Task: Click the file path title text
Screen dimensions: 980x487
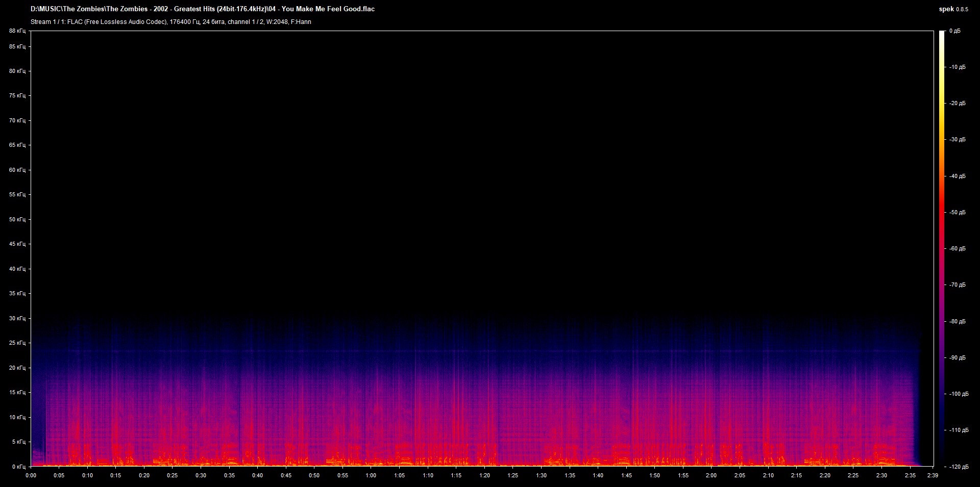Action: (203, 9)
